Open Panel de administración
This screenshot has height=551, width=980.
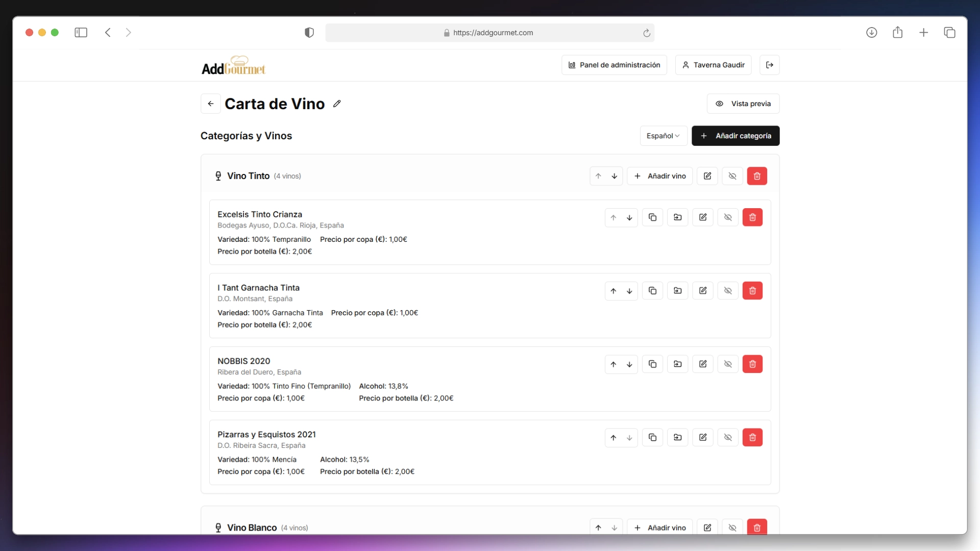click(x=614, y=65)
